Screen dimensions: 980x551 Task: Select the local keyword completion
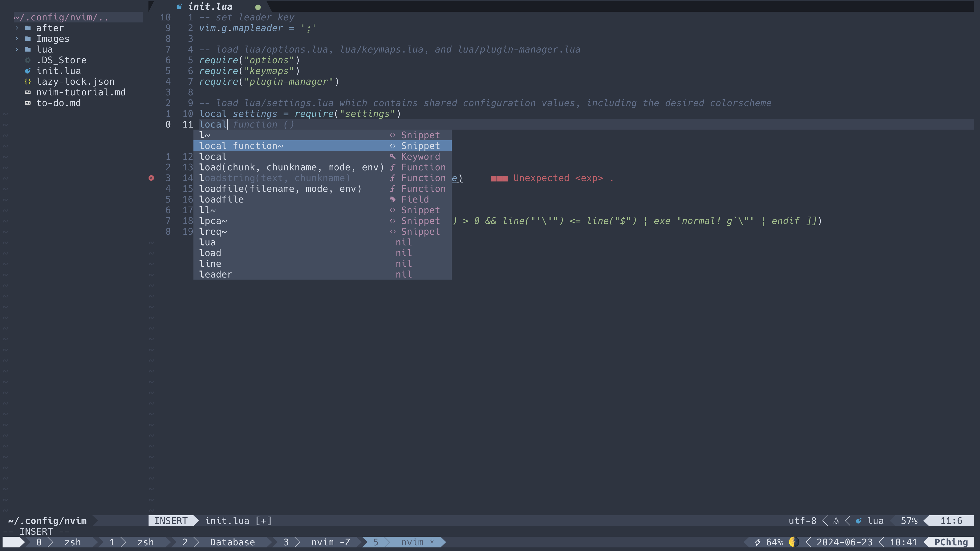pos(322,156)
